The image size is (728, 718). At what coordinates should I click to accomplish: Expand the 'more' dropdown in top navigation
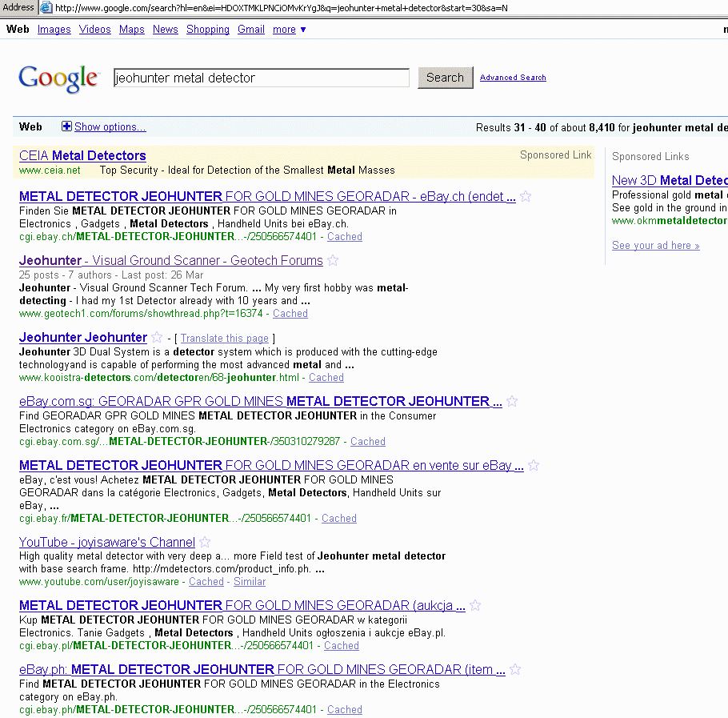point(289,30)
